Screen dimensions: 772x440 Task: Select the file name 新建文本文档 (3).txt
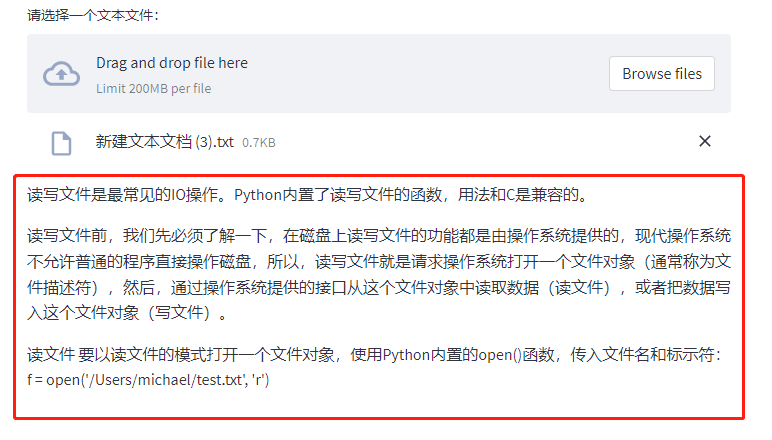(164, 142)
